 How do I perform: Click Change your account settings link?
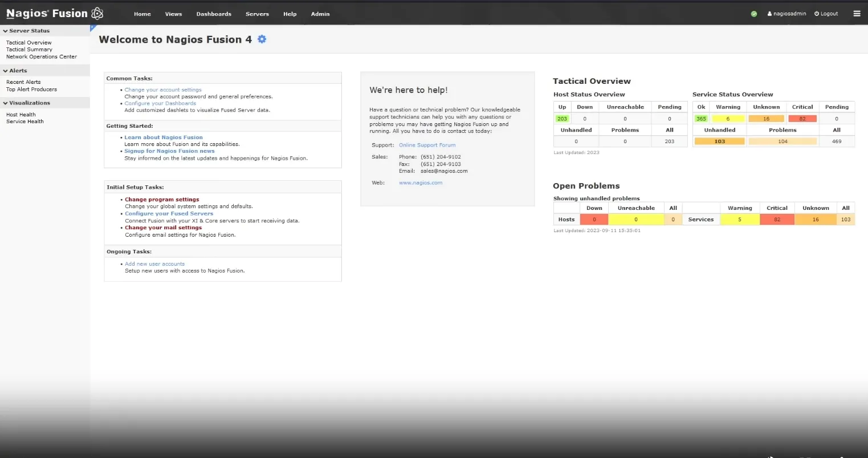coord(163,90)
